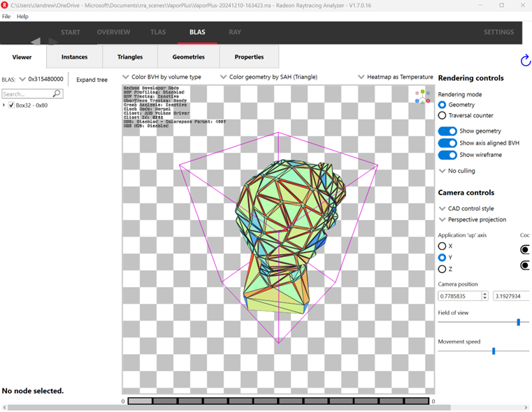Open the Color BVH by volume type dropdown
This screenshot has height=412, width=532.
[x=161, y=77]
